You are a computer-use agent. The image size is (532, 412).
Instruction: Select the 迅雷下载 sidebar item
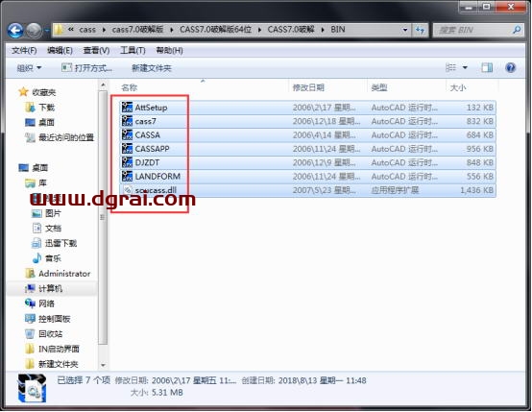pos(55,243)
